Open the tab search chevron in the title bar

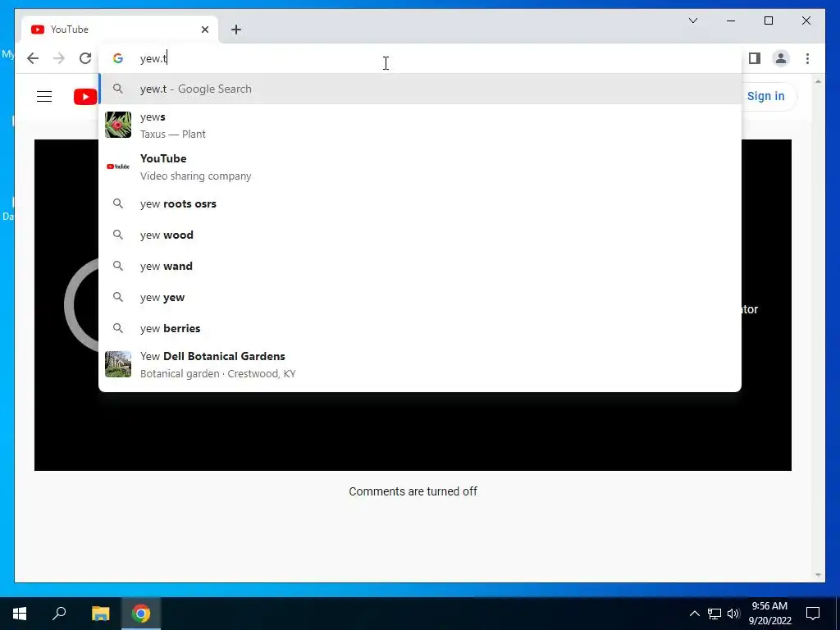tap(692, 21)
